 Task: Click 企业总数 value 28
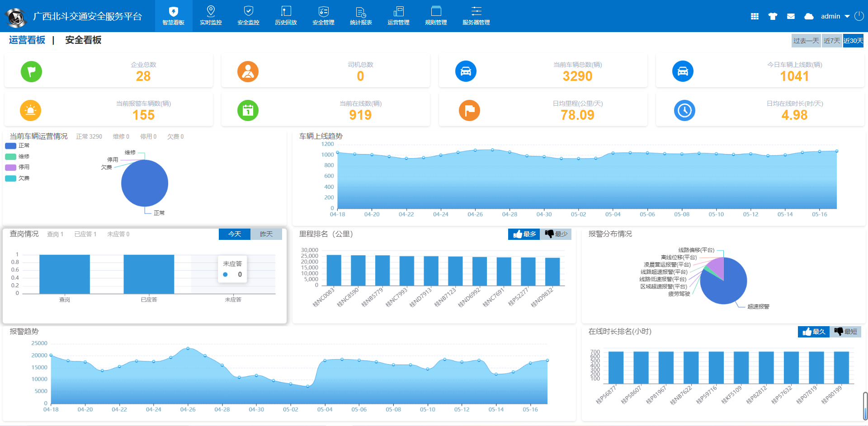[143, 76]
